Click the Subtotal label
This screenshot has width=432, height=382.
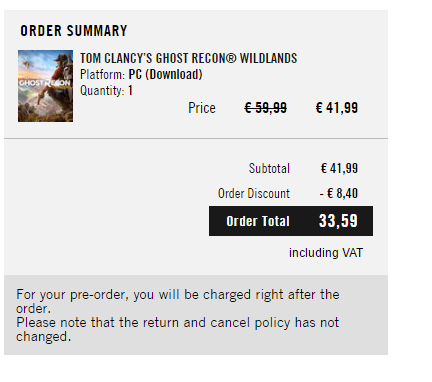(x=269, y=168)
